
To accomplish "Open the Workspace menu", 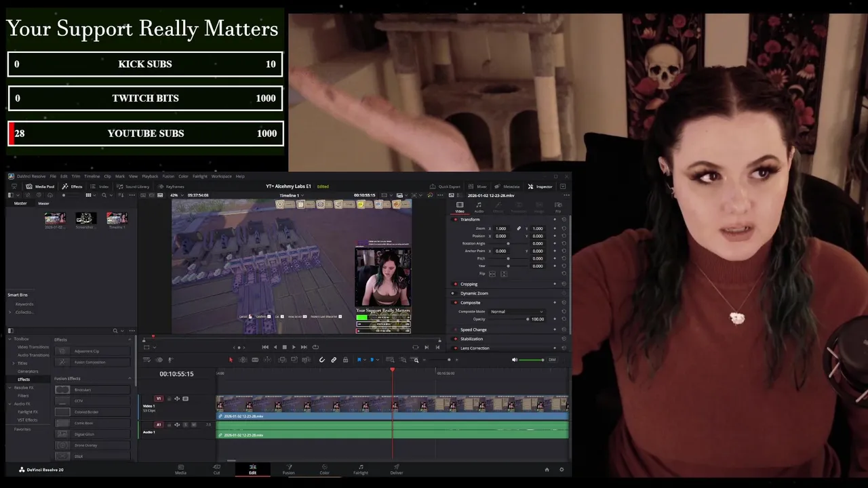I will (x=221, y=176).
